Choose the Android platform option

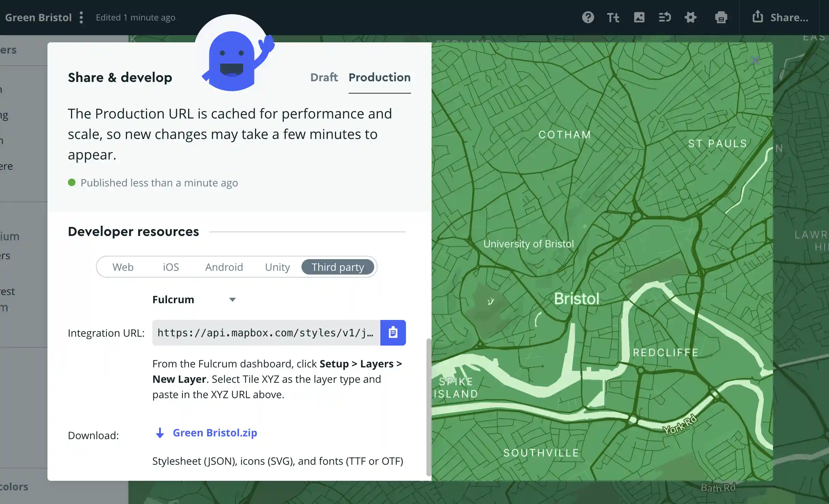(x=224, y=267)
